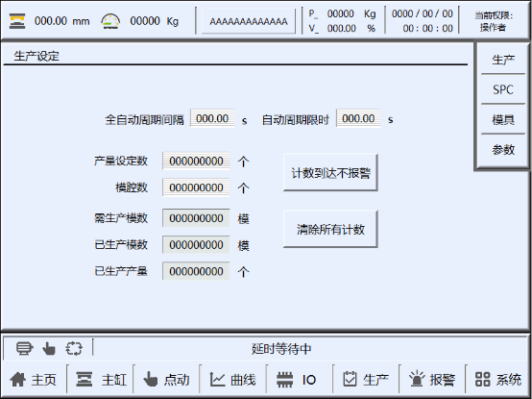The width and height of the screenshot is (532, 399).
Task: Click the cycle mode icon in status bar
Action: (74, 348)
